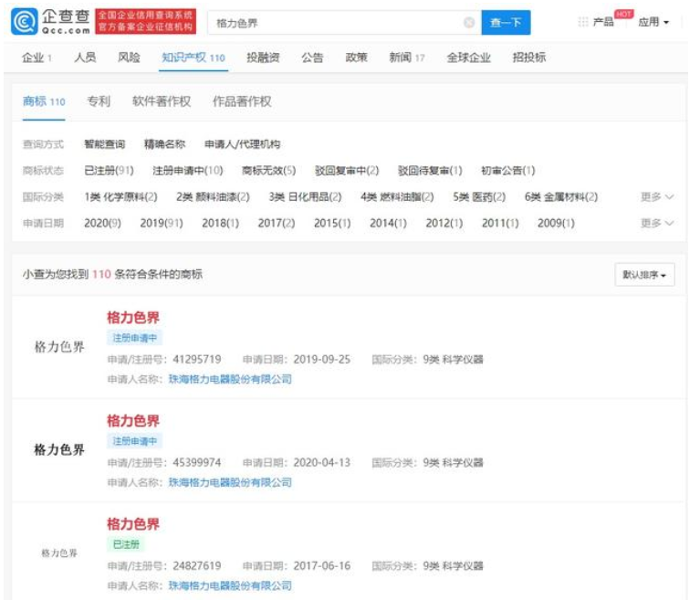Filter by status 商标无效(5)
The height and width of the screenshot is (600, 700).
click(x=268, y=170)
